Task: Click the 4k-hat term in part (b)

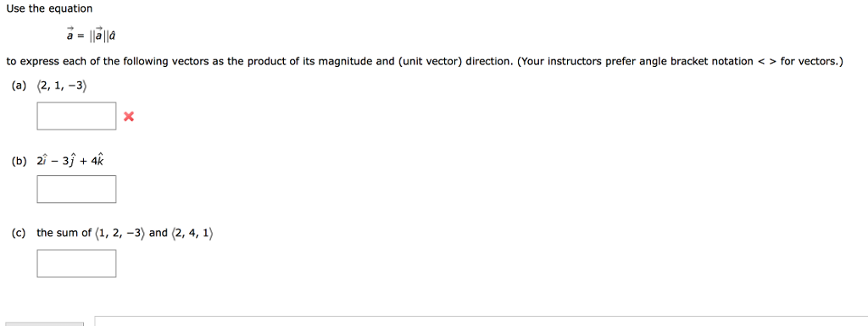Action: coord(98,160)
